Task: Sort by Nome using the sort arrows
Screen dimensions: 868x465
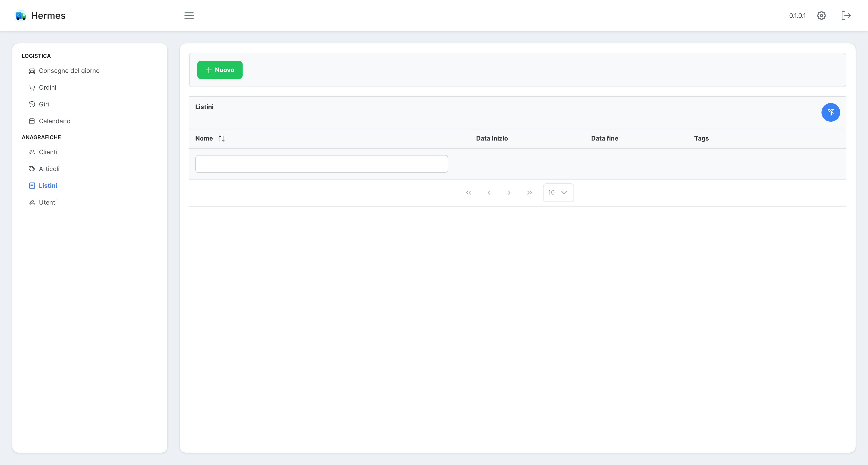Action: [221, 138]
